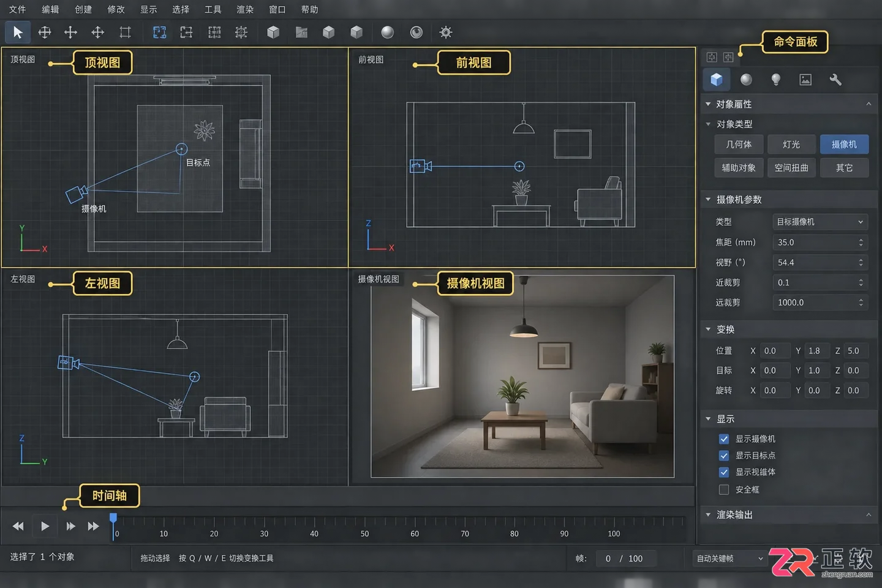Viewport: 882px width, 588px height.
Task: Click the 空间扭曲 button
Action: (791, 168)
